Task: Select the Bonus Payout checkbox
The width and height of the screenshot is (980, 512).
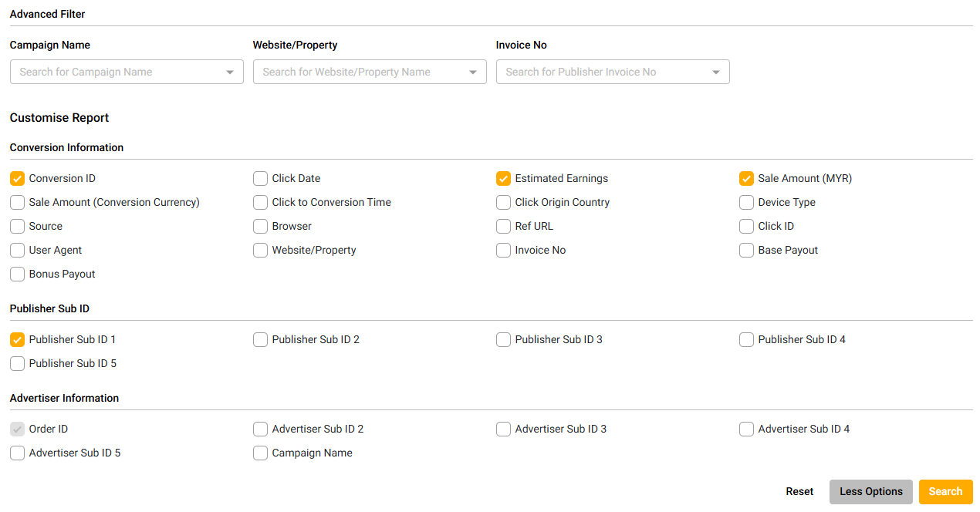Action: (x=17, y=275)
